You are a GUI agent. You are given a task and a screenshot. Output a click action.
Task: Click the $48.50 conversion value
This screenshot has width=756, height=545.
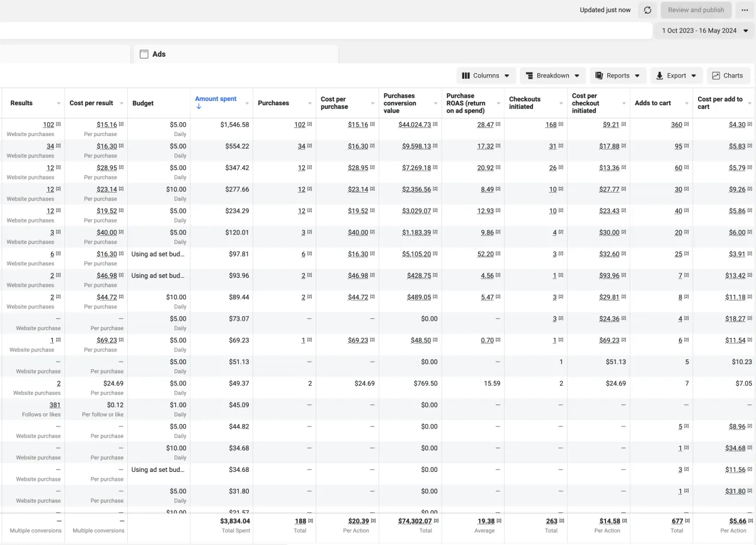pos(421,340)
